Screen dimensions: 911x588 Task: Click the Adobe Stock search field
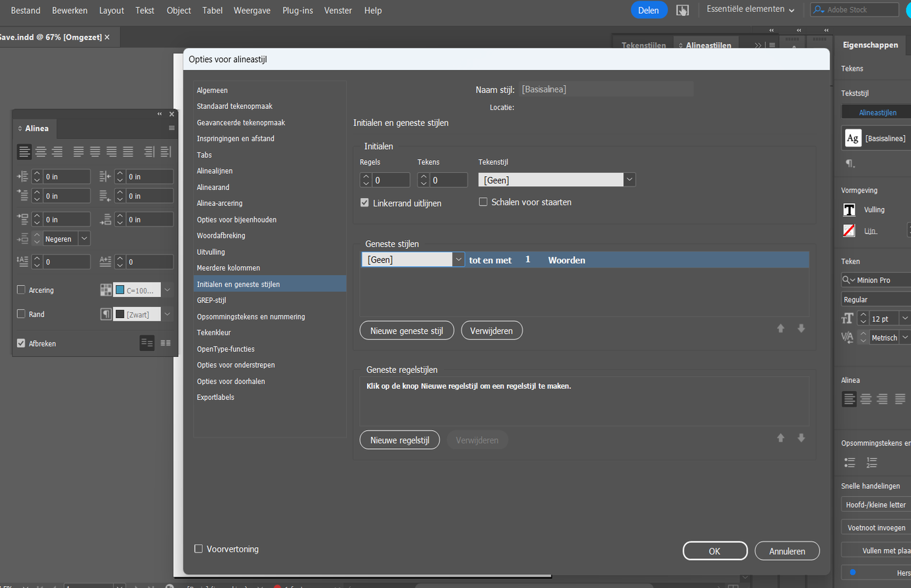855,9
